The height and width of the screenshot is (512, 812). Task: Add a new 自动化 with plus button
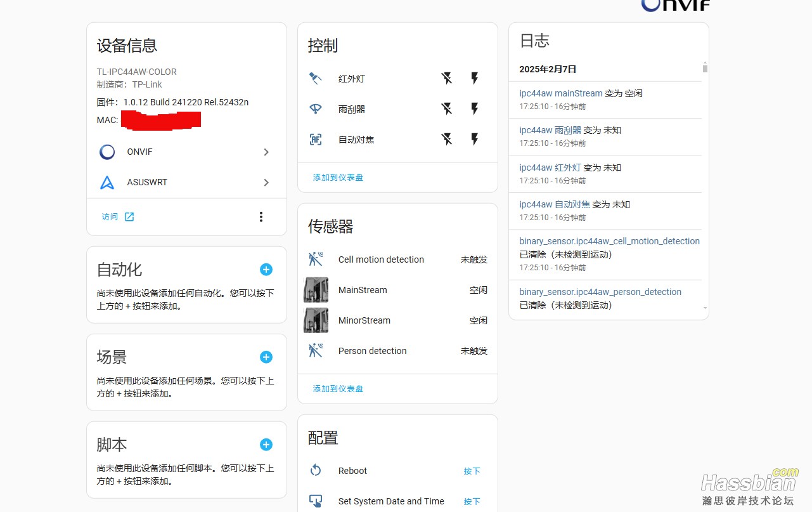[x=266, y=270]
